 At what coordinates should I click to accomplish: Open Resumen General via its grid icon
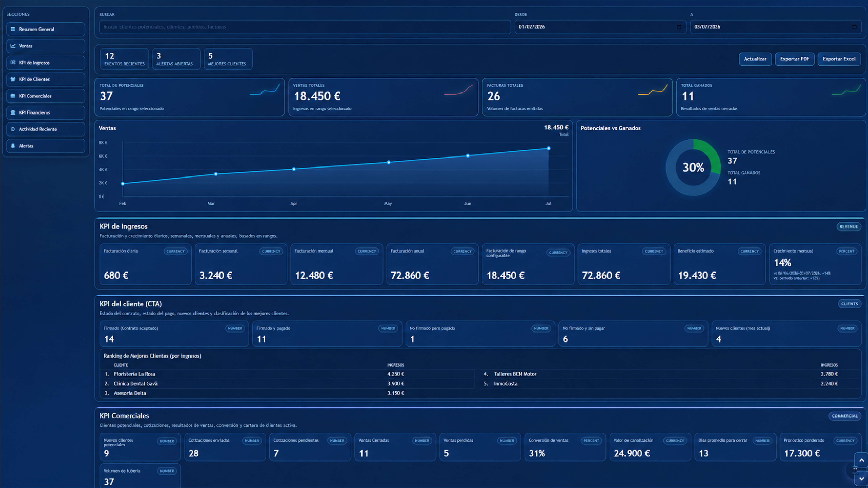pyautogui.click(x=13, y=29)
